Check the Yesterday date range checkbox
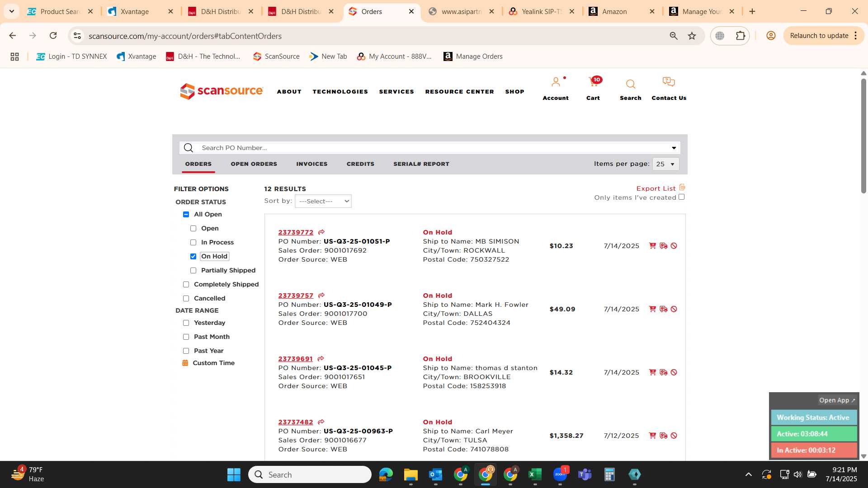This screenshot has height=488, width=868. pyautogui.click(x=186, y=323)
